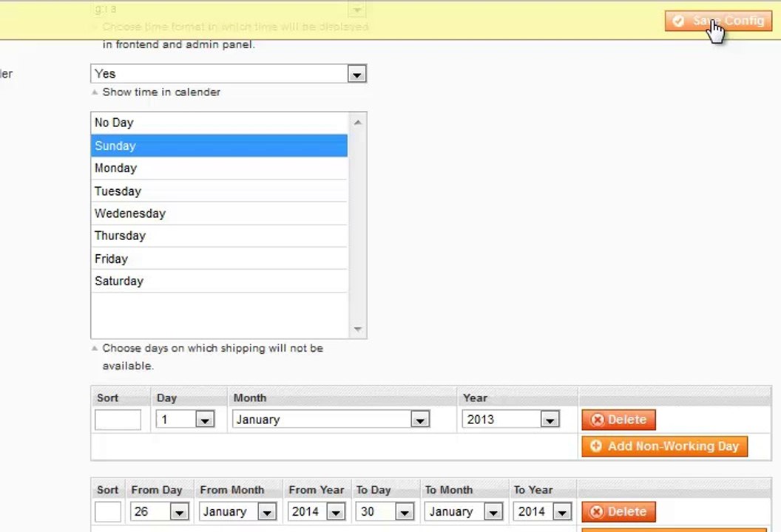
Task: Open the From Year dropdown
Action: click(x=317, y=511)
